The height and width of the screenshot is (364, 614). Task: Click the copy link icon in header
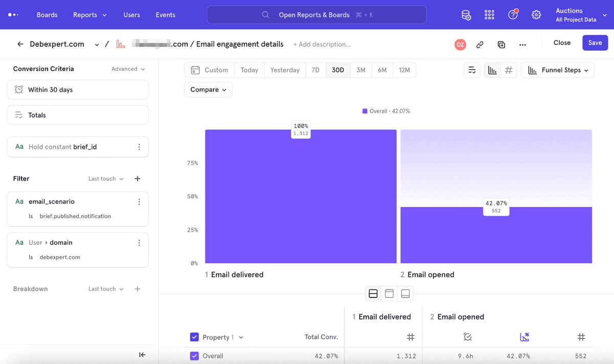pyautogui.click(x=480, y=44)
